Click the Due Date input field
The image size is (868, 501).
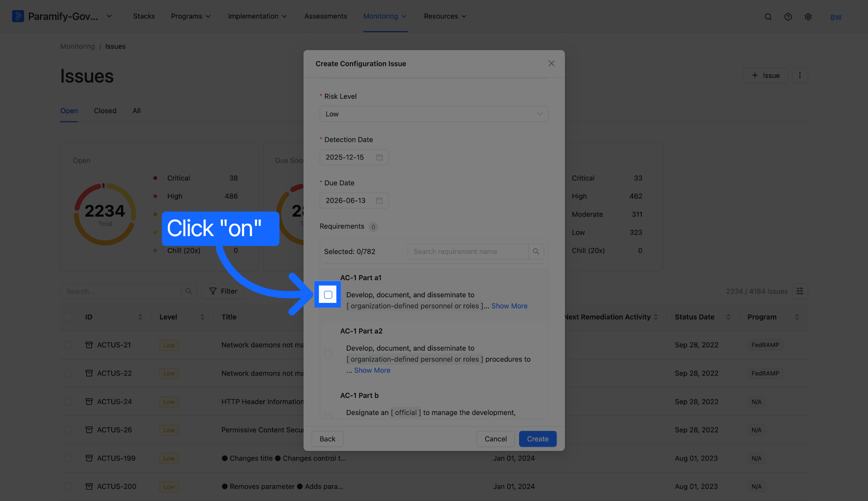click(354, 200)
